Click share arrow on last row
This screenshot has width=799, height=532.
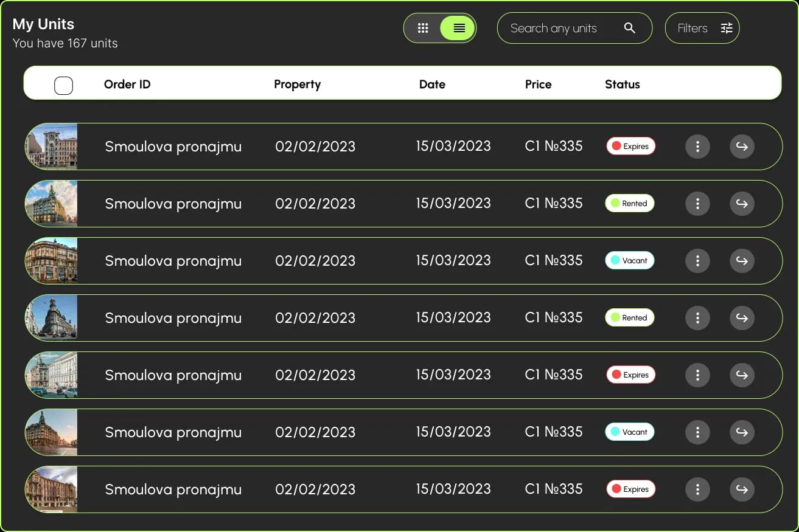742,489
